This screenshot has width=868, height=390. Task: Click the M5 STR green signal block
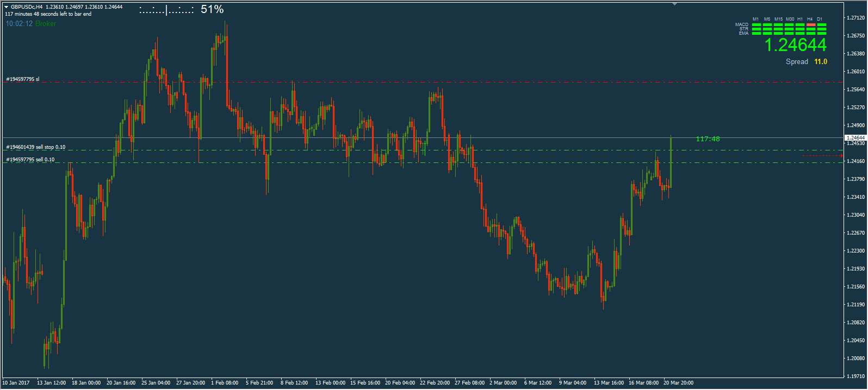point(767,29)
